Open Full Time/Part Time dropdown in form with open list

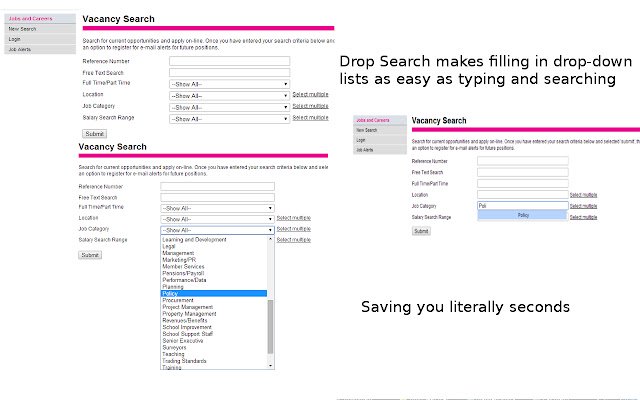click(217, 208)
